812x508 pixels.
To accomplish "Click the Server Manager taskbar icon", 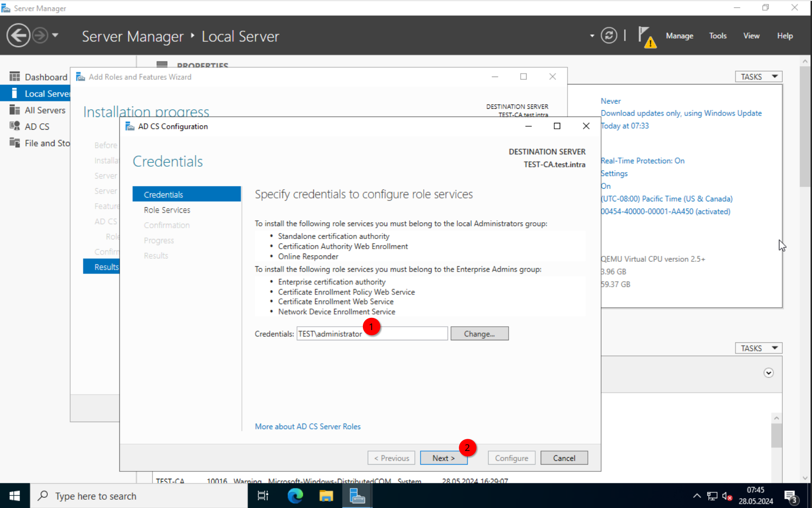I will click(357, 496).
